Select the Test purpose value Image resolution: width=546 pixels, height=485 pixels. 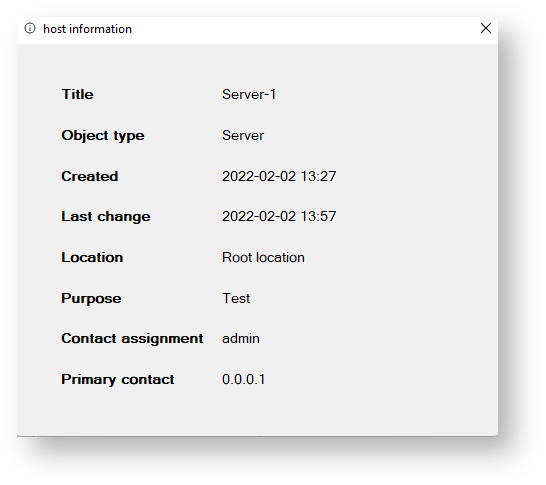pos(236,298)
